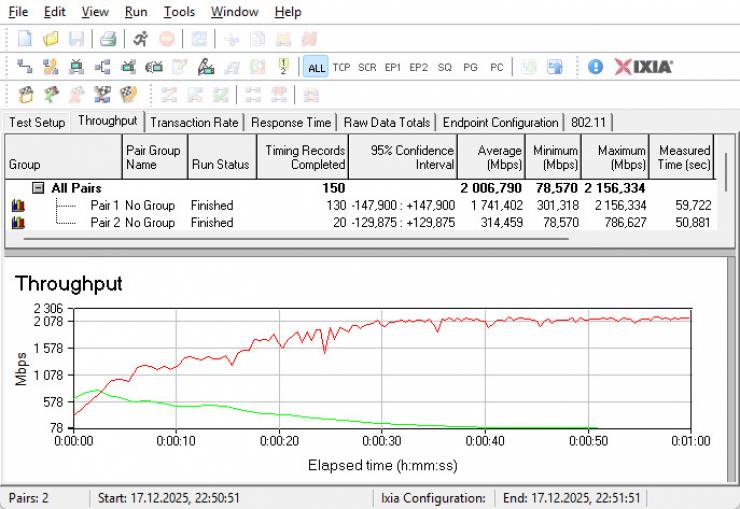
Task: Toggle the TCP filter button
Action: [x=341, y=67]
